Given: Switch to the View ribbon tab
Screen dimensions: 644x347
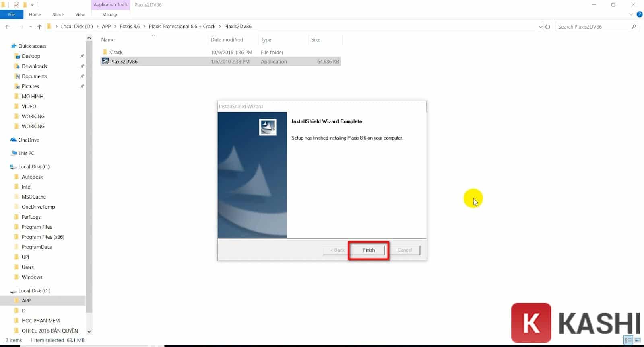Looking at the screenshot, I should (x=80, y=14).
